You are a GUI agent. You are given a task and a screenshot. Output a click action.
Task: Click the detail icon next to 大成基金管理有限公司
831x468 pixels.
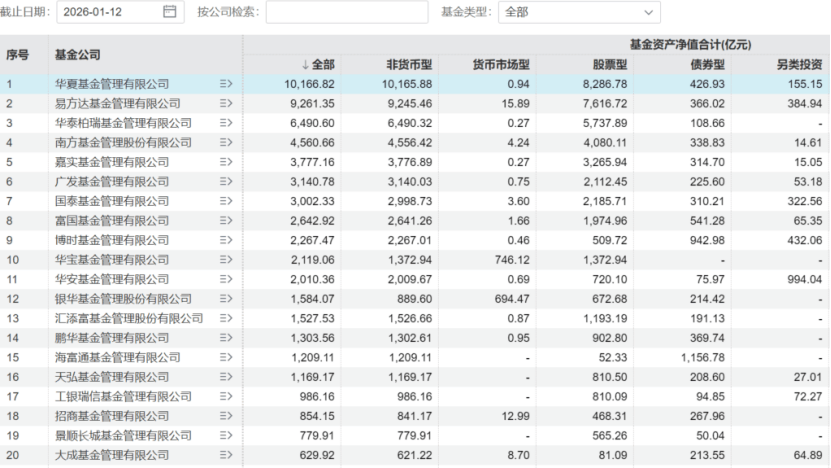point(225,455)
